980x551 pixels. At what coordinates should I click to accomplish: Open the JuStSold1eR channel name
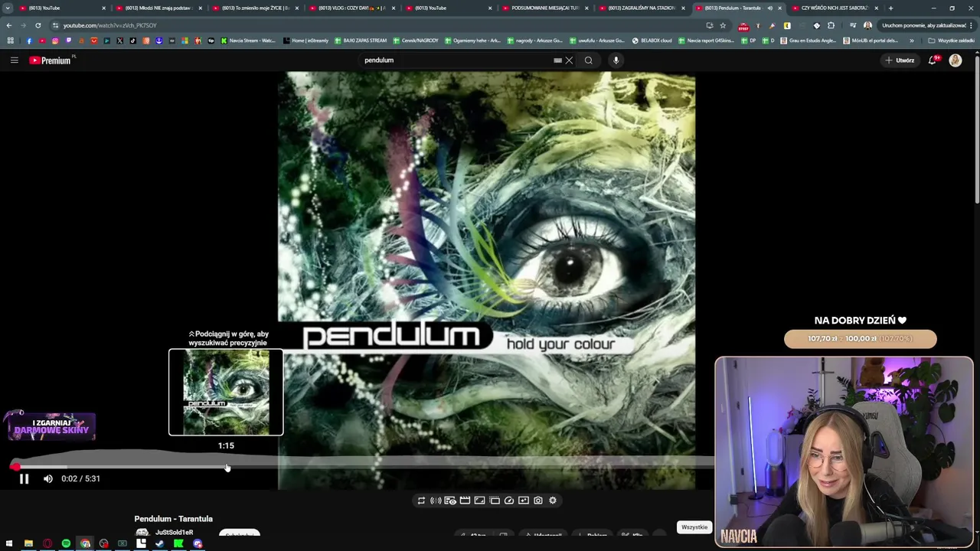click(174, 533)
